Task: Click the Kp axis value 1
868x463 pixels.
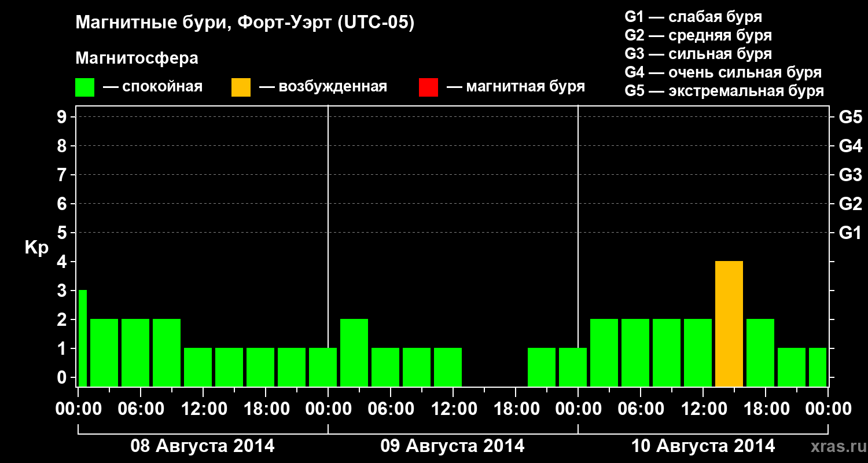Action: coord(63,348)
